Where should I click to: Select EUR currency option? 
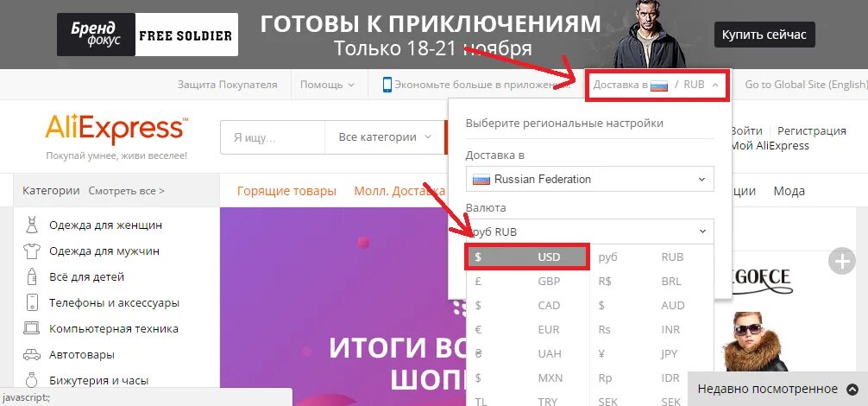tap(527, 330)
